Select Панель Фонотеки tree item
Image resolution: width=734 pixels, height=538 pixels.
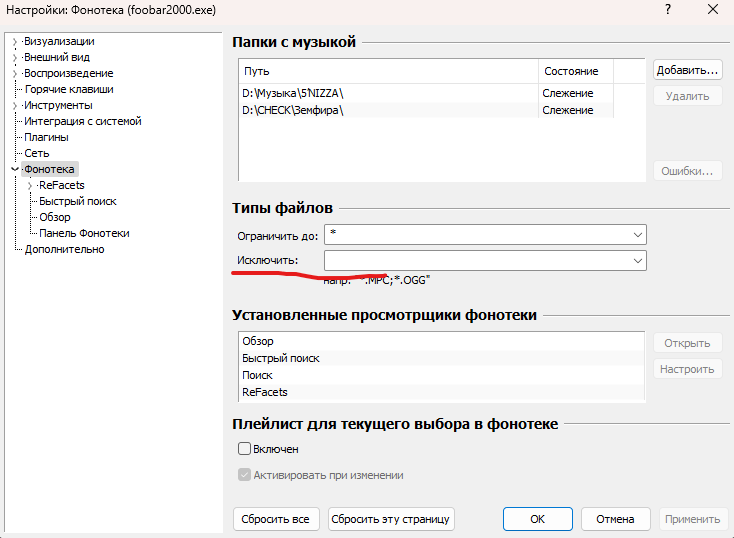point(84,233)
